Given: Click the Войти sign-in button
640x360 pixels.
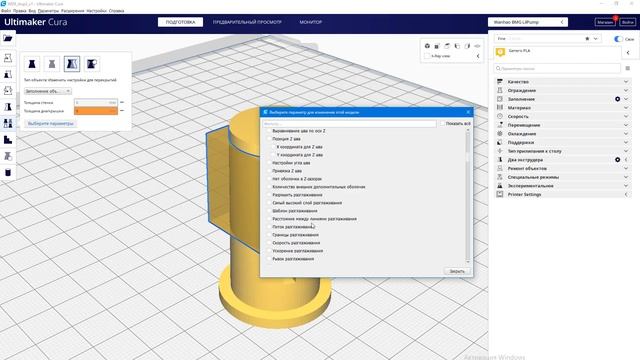Looking at the screenshot, I should (628, 22).
